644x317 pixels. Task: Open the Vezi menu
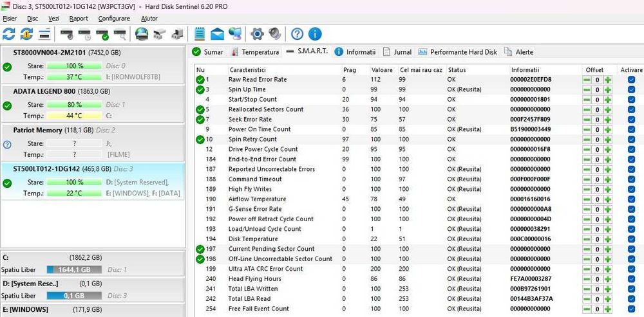click(53, 19)
